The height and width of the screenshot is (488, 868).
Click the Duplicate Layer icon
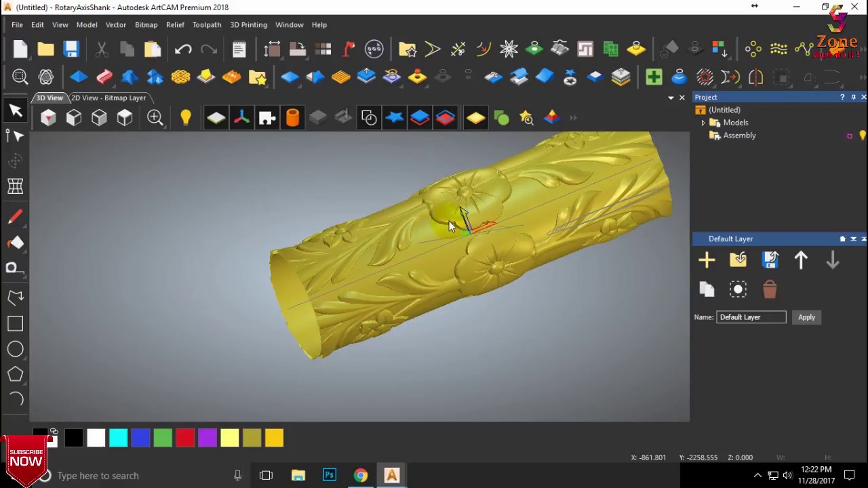[x=707, y=289]
